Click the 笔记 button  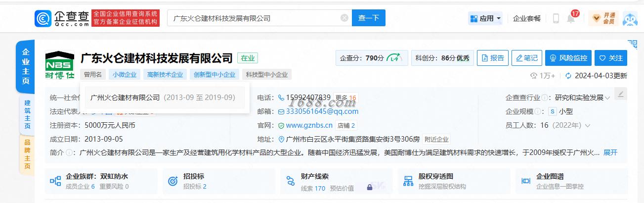tap(527, 58)
